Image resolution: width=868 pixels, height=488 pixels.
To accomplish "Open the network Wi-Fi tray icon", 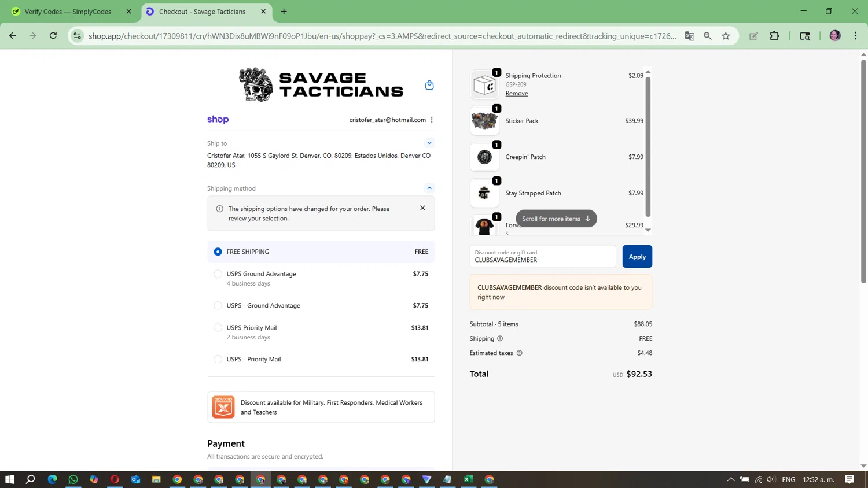I will (758, 479).
